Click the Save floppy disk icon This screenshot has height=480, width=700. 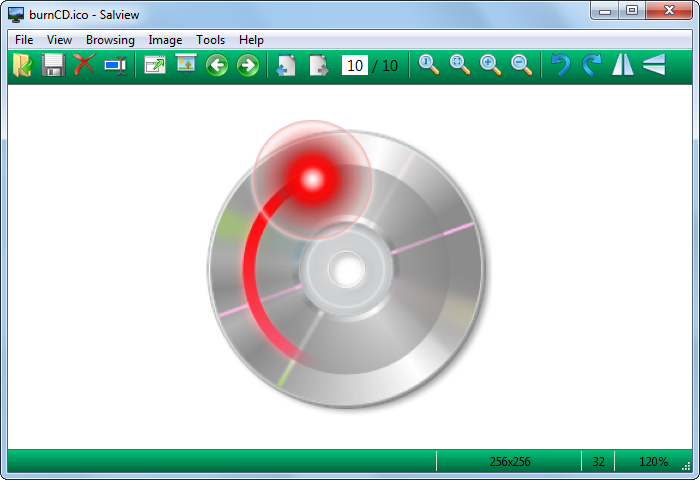pyautogui.click(x=54, y=65)
